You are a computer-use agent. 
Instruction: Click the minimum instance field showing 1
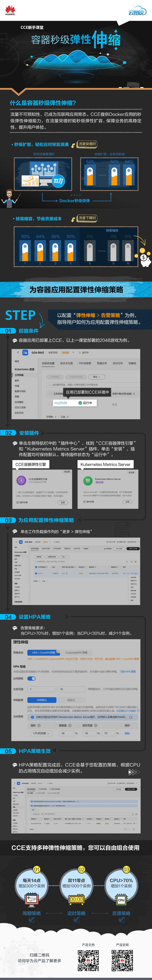pyautogui.click(x=41, y=689)
